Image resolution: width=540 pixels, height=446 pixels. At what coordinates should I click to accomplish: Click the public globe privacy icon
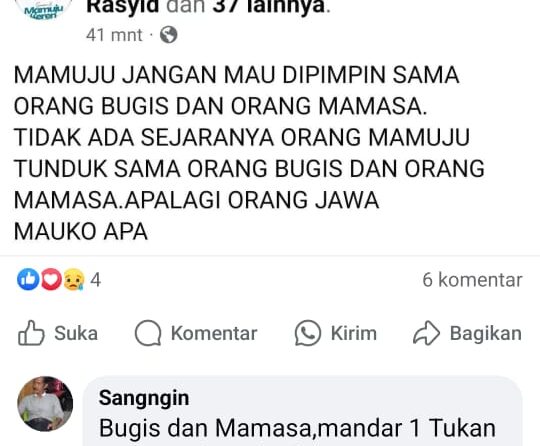168,35
